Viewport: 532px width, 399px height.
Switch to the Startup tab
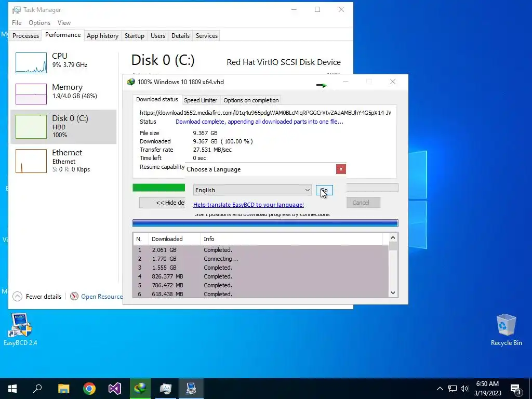[135, 36]
